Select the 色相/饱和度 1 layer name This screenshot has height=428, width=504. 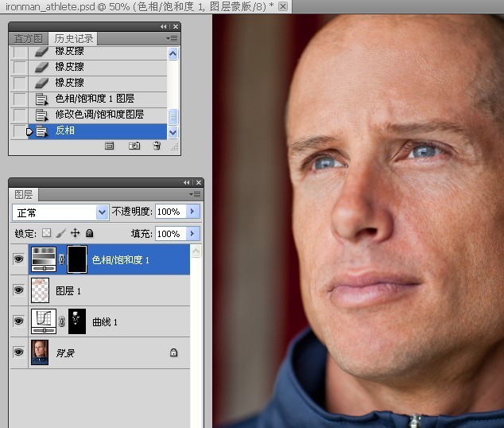click(121, 260)
